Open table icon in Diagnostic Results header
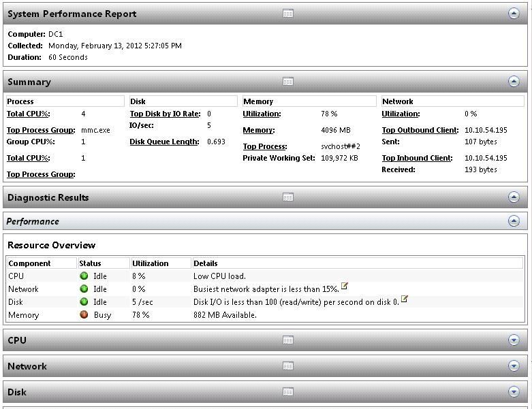The image size is (532, 409). click(287, 197)
